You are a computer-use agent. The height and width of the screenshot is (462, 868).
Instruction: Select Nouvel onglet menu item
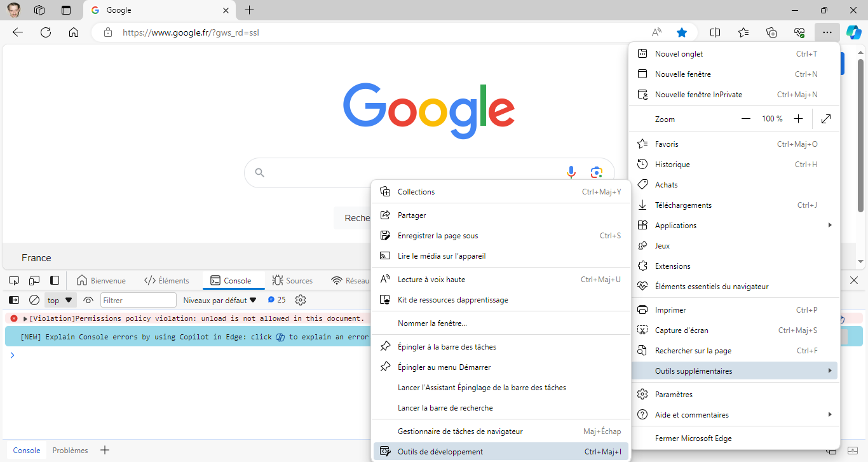click(734, 54)
